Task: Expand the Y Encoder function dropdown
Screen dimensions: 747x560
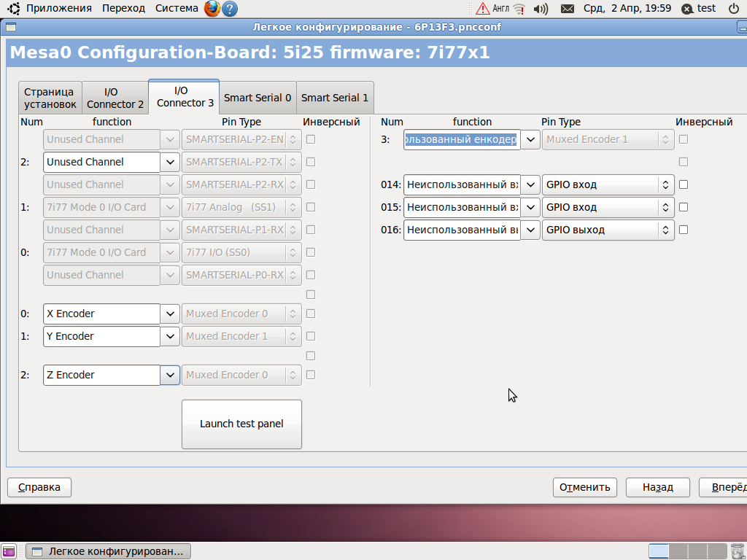Action: pyautogui.click(x=170, y=337)
